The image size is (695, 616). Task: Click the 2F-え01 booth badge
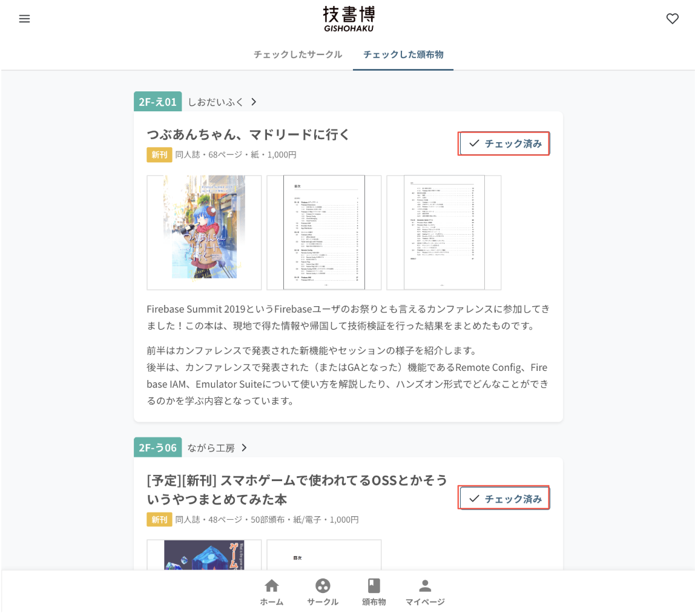coord(158,102)
